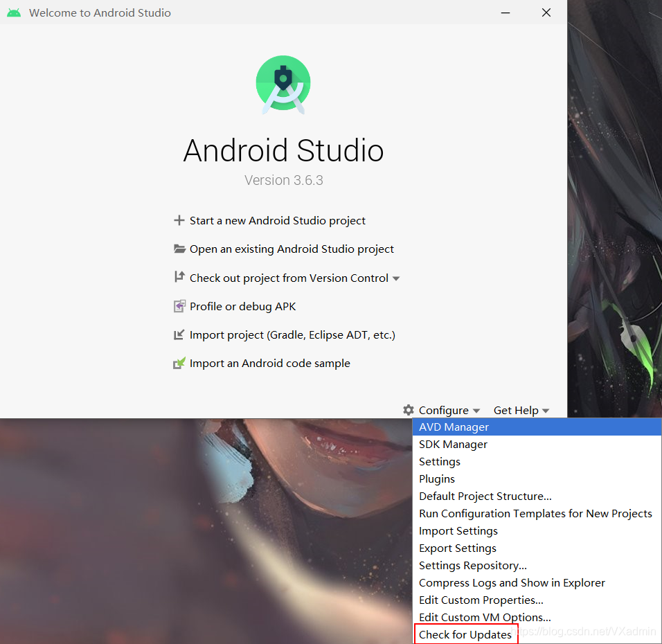This screenshot has width=662, height=644.
Task: Select Compress Logs and Show in Explorer
Action: point(537,583)
